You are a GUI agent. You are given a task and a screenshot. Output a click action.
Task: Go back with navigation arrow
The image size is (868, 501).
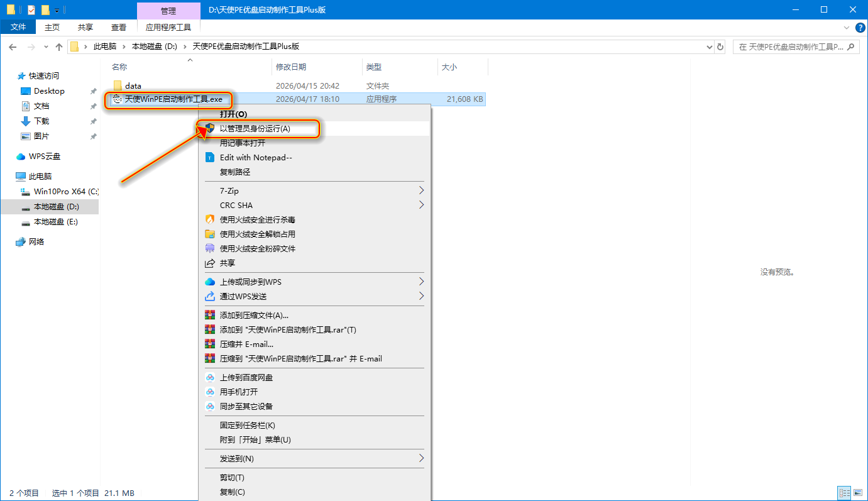click(13, 47)
